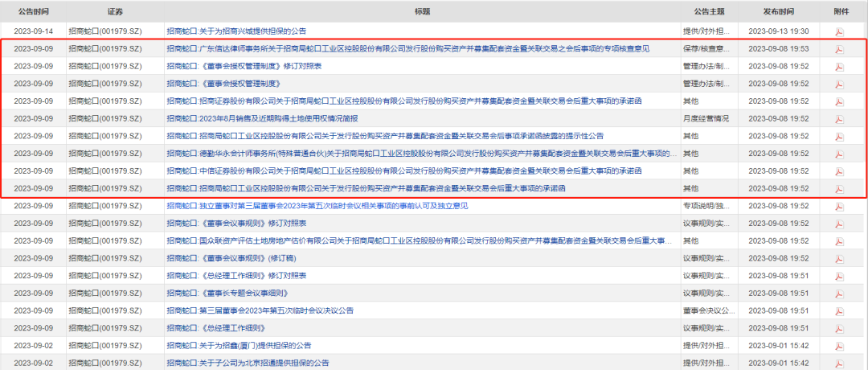Open PDF attachment for 国众联资产评估 row
Image resolution: width=868 pixels, height=370 pixels.
point(839,241)
